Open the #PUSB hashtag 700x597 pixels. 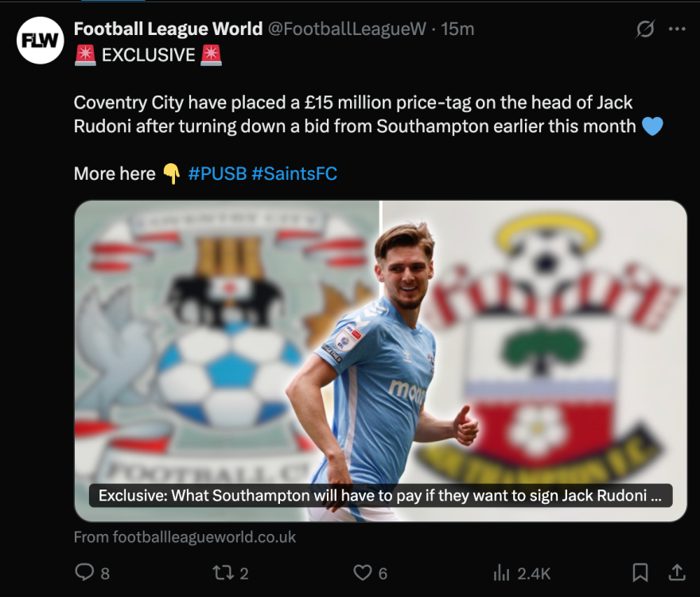[217, 174]
